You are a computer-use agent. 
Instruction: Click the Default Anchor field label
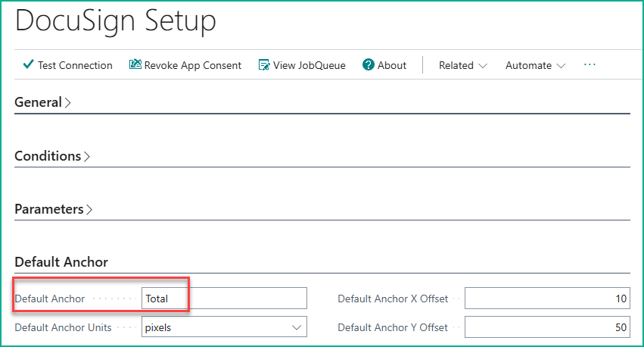pyautogui.click(x=50, y=299)
